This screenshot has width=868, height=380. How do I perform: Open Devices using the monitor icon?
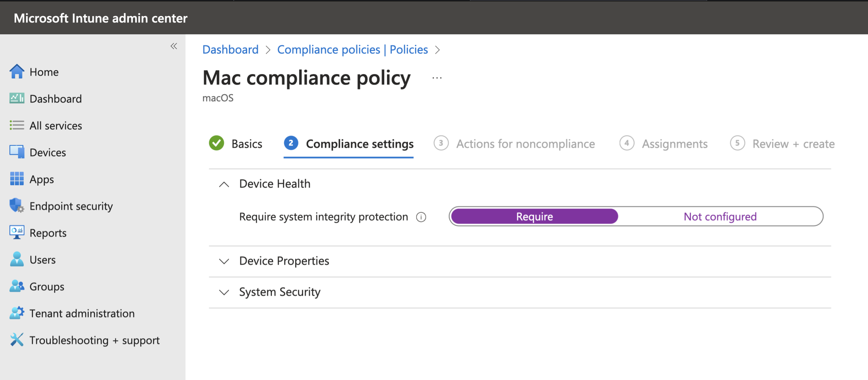17,152
